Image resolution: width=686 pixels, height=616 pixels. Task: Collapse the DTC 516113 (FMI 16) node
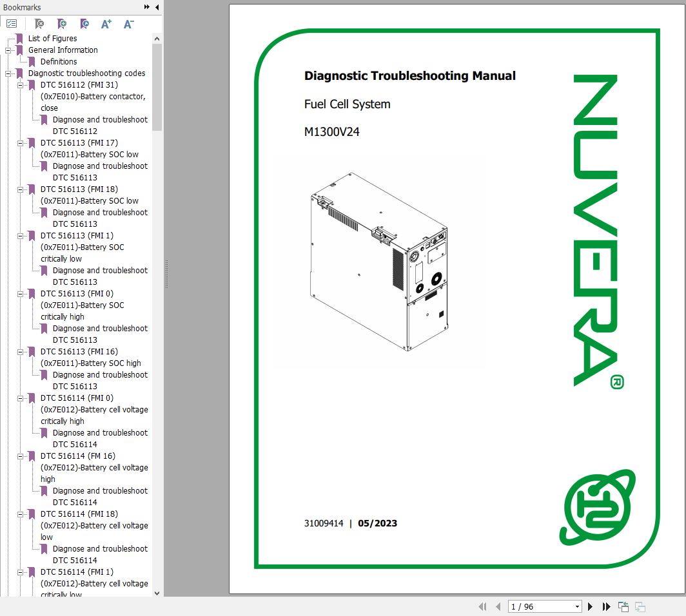20,352
